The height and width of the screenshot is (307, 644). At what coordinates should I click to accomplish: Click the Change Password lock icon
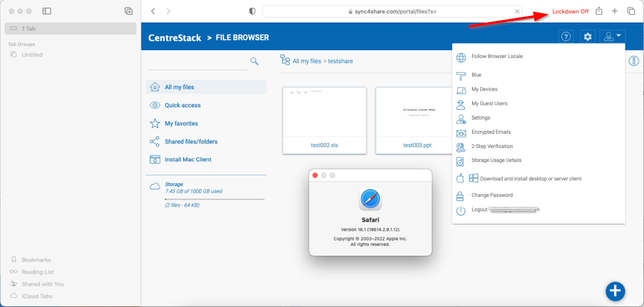pyautogui.click(x=460, y=196)
